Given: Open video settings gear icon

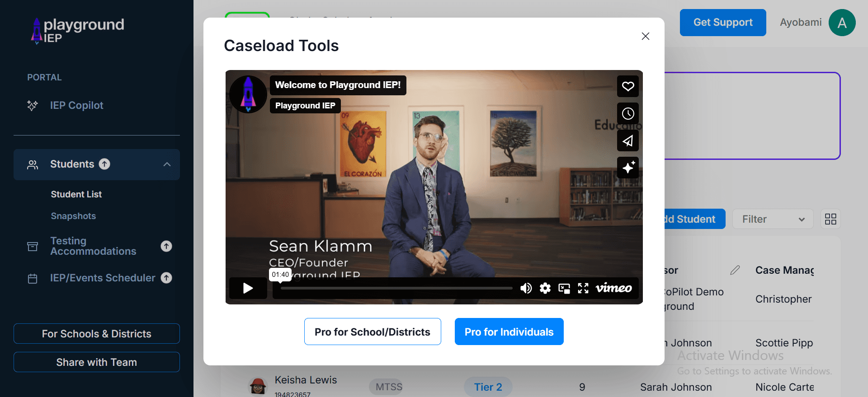Looking at the screenshot, I should pyautogui.click(x=545, y=288).
